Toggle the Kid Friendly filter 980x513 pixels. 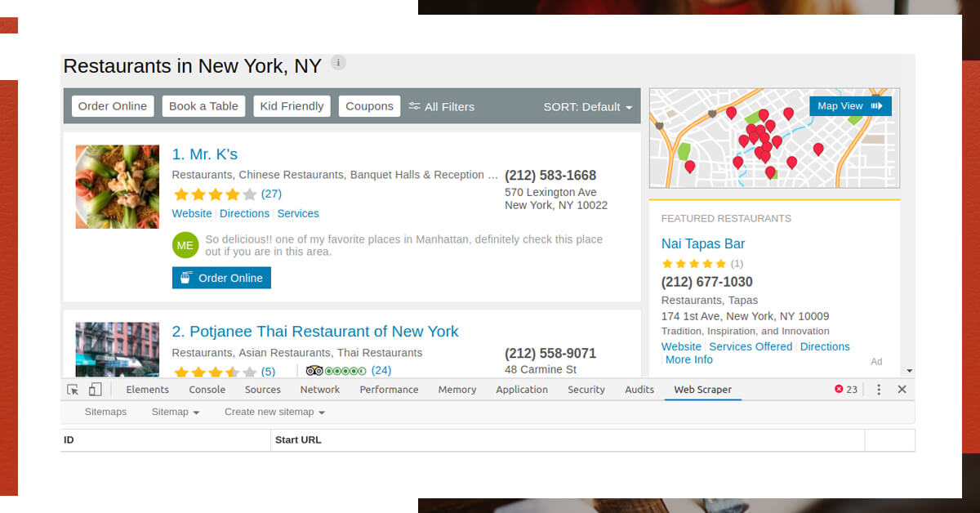tap(292, 106)
